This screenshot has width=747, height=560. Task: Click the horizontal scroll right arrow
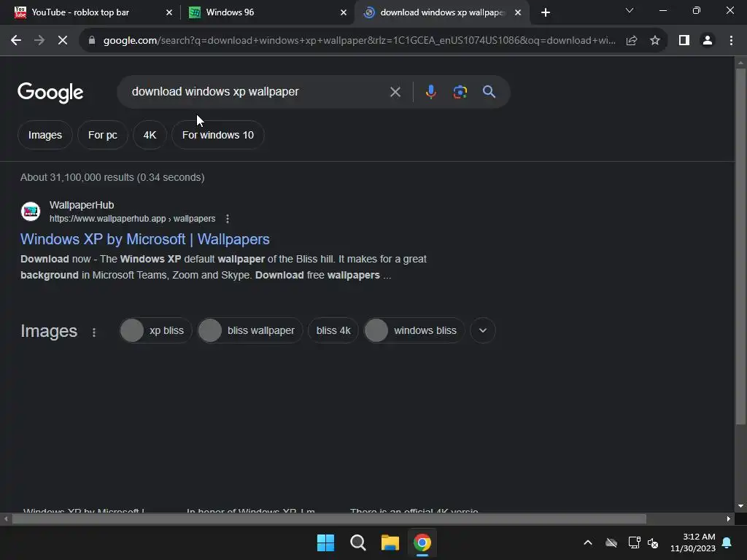coord(729,518)
